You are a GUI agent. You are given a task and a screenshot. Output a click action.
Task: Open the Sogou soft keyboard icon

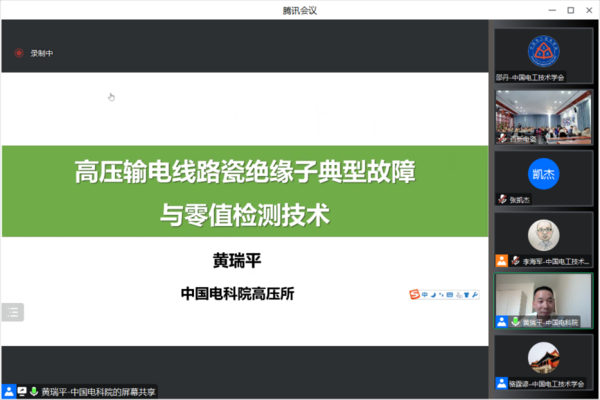click(450, 294)
